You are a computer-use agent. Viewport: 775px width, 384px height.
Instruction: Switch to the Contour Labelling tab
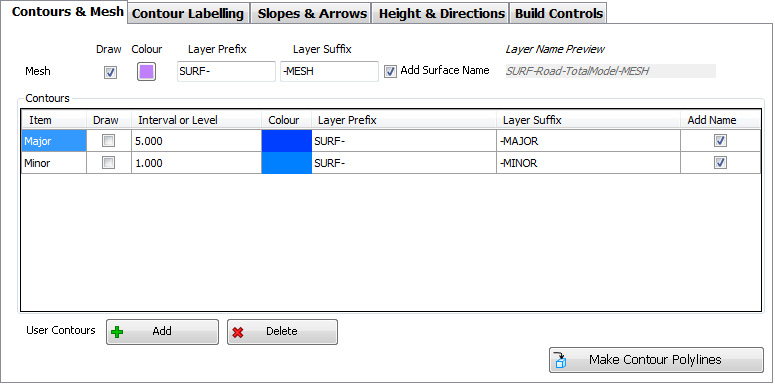(x=188, y=14)
